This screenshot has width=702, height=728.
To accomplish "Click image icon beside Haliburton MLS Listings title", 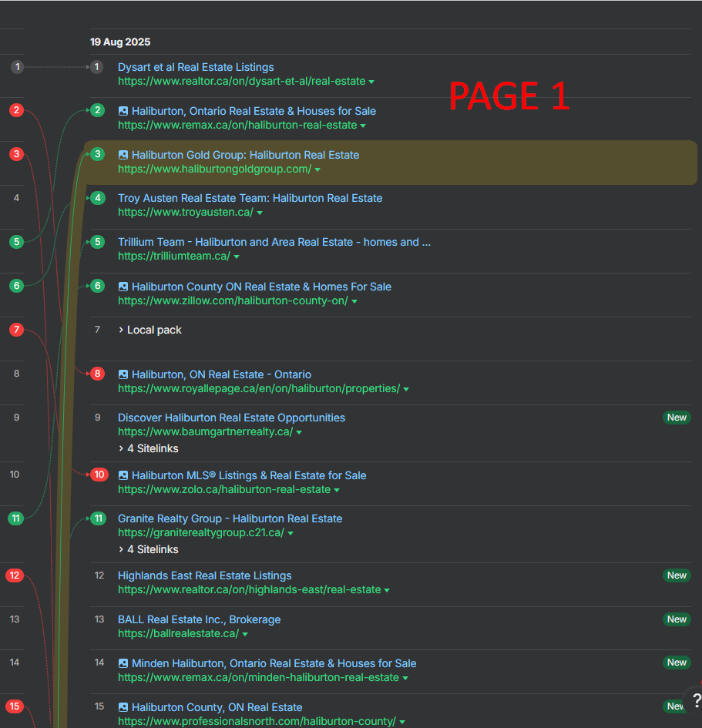I will 123,475.
